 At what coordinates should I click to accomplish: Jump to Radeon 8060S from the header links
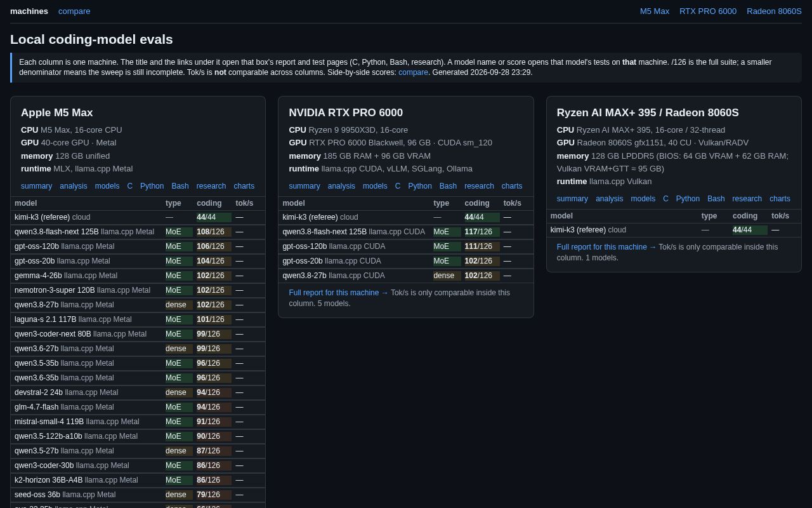click(774, 11)
